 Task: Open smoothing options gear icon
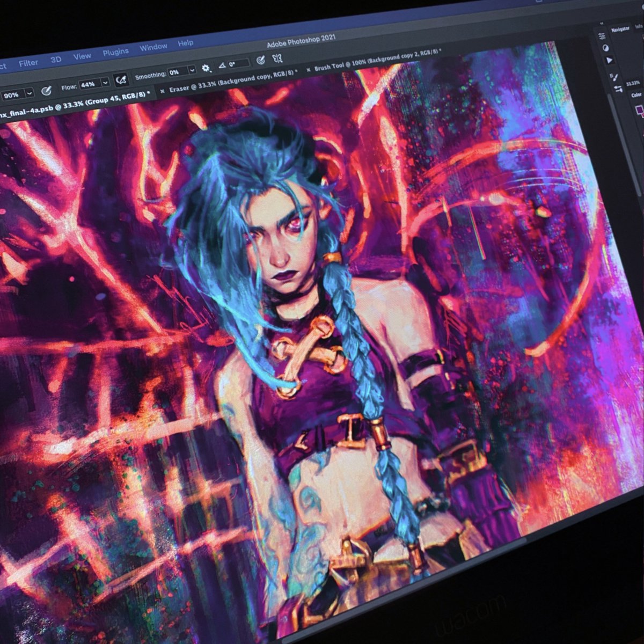click(206, 68)
